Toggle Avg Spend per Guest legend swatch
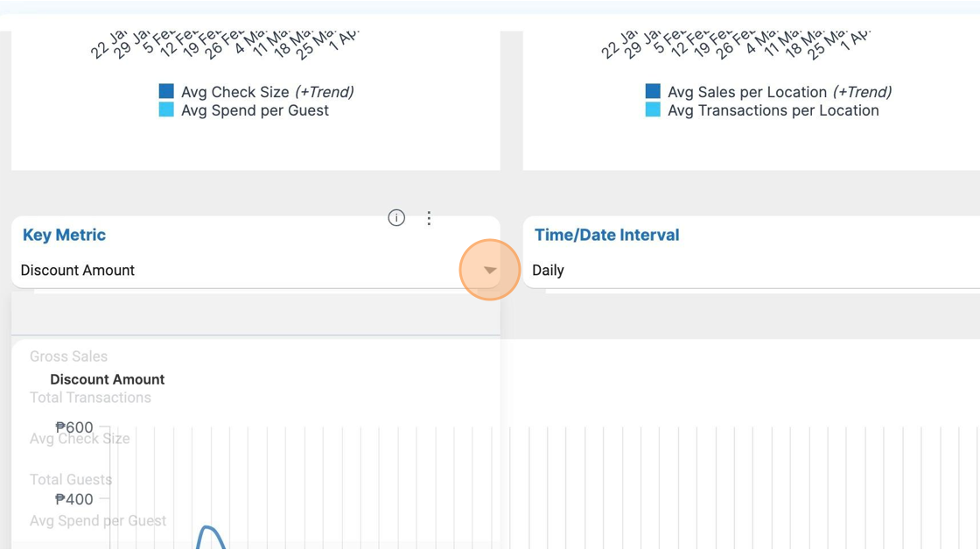This screenshot has height=550, width=980. 166,109
